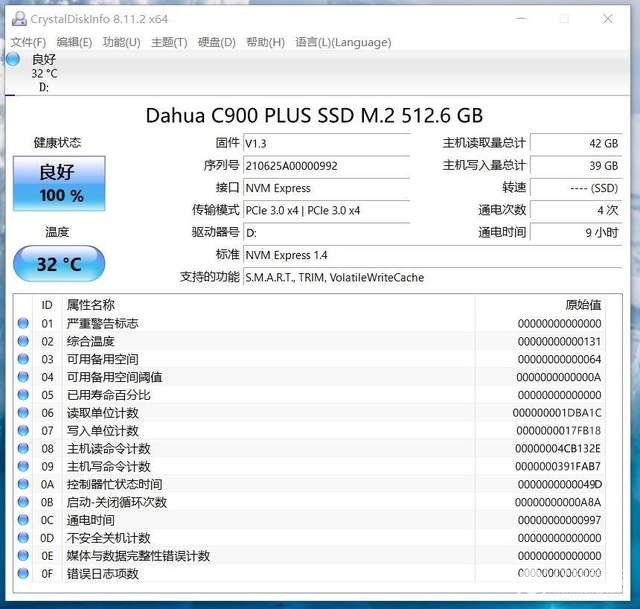Click status dot for attribute 0C 通电时间
The image size is (640, 609).
point(23,520)
